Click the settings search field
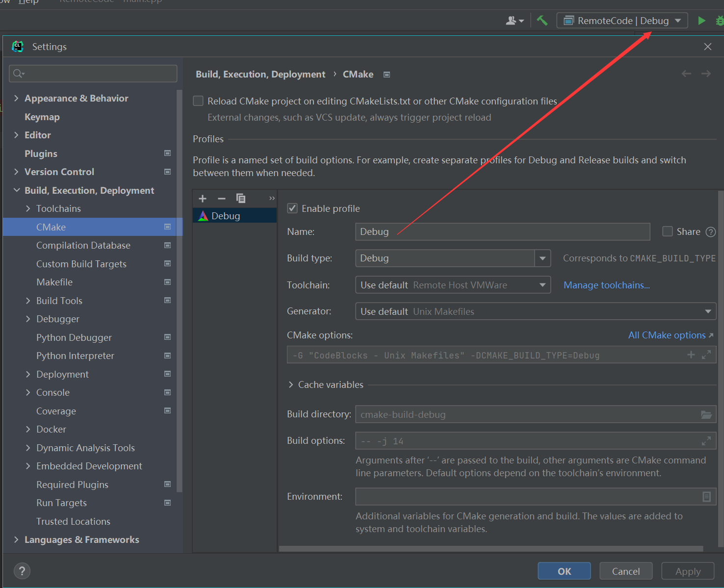Viewport: 724px width, 588px height. click(x=93, y=74)
